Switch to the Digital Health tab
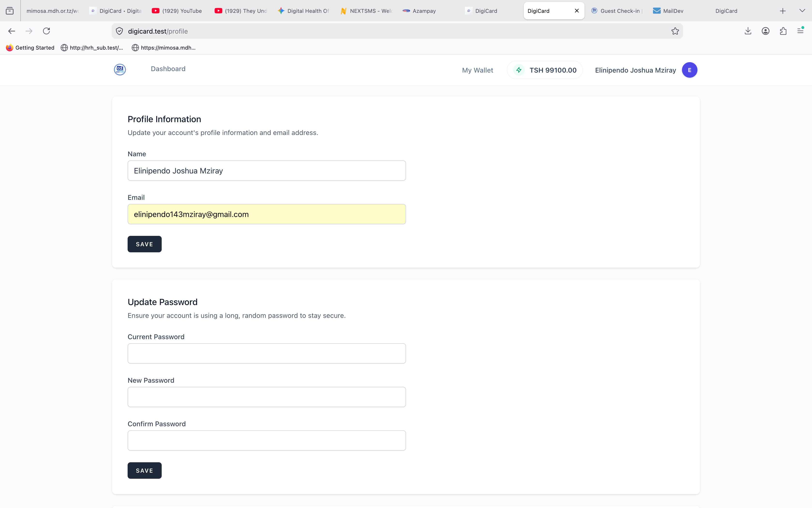Image resolution: width=812 pixels, height=508 pixels. (304, 11)
